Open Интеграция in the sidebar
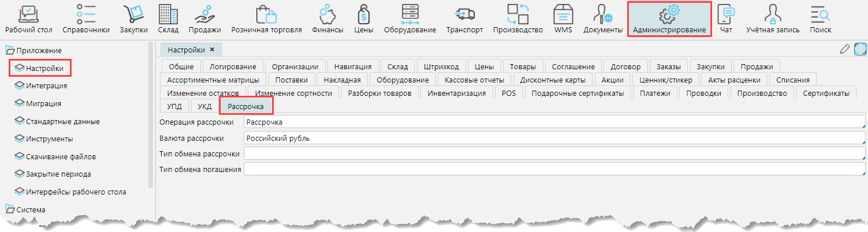The image size is (868, 232). tap(46, 86)
